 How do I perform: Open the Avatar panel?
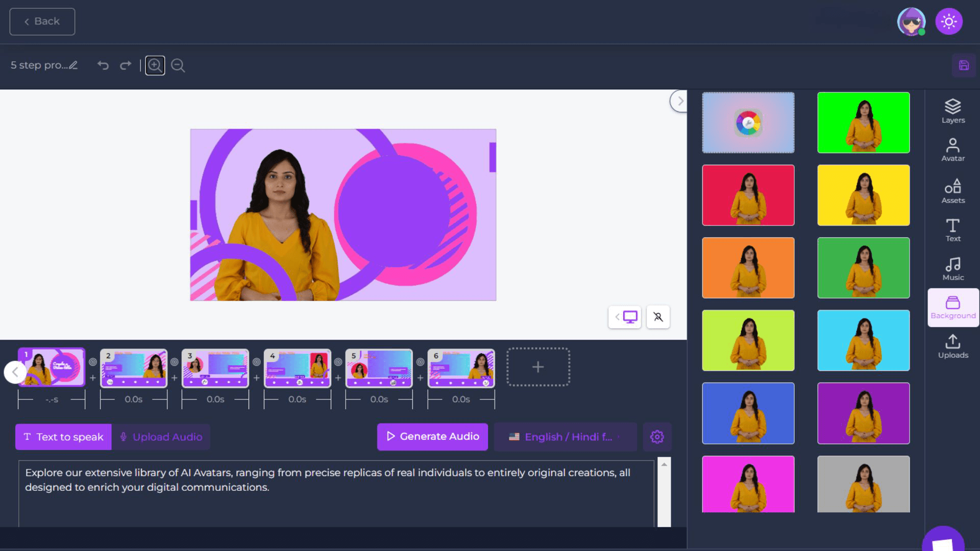tap(952, 149)
